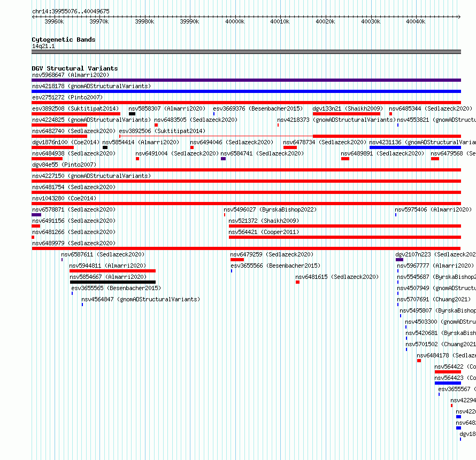476x460 pixels.
Task: Select the black nsv5854667 variant bar
Action: [x=113, y=282]
